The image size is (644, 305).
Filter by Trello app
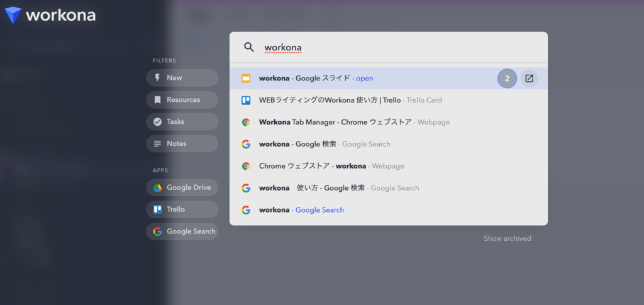point(182,209)
